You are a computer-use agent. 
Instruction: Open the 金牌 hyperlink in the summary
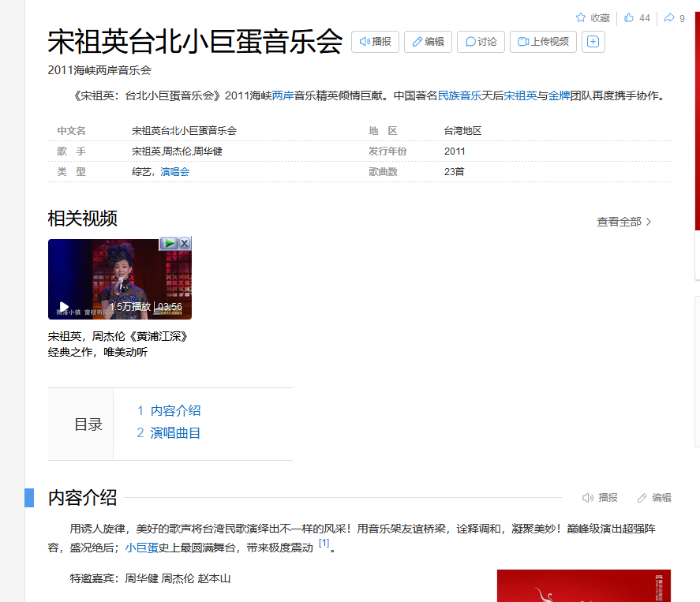tap(559, 95)
